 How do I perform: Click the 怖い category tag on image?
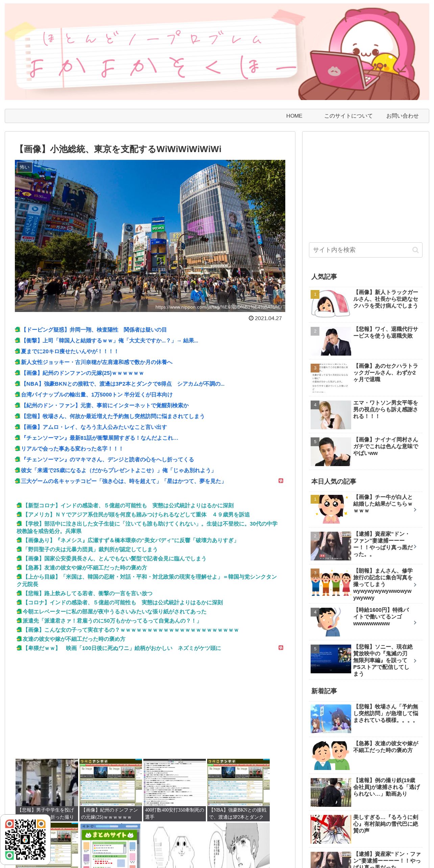point(25,167)
